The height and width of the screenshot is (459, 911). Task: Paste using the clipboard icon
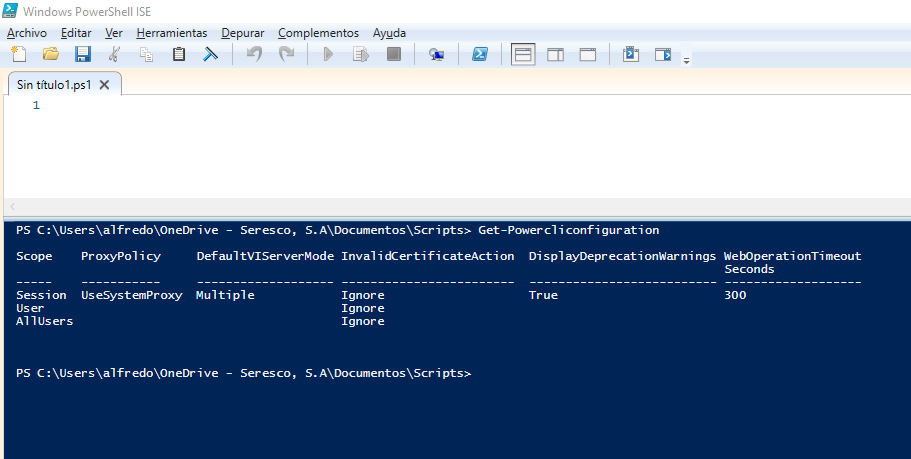(179, 55)
